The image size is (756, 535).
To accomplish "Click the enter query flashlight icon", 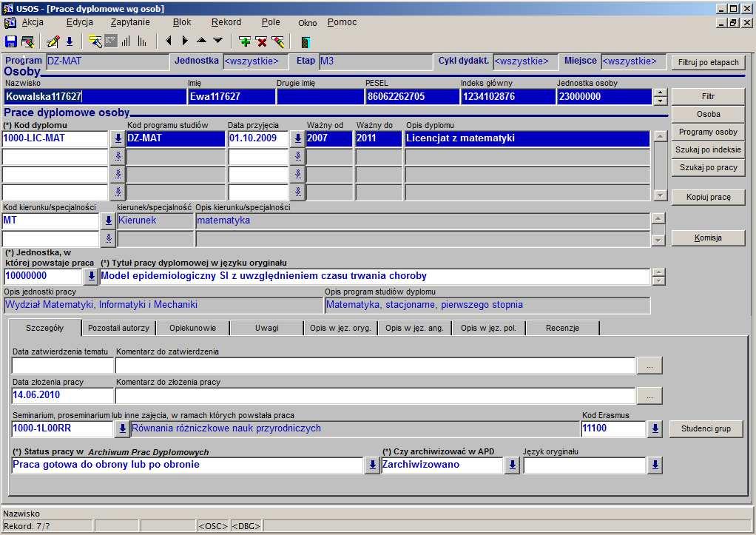I will (x=95, y=41).
